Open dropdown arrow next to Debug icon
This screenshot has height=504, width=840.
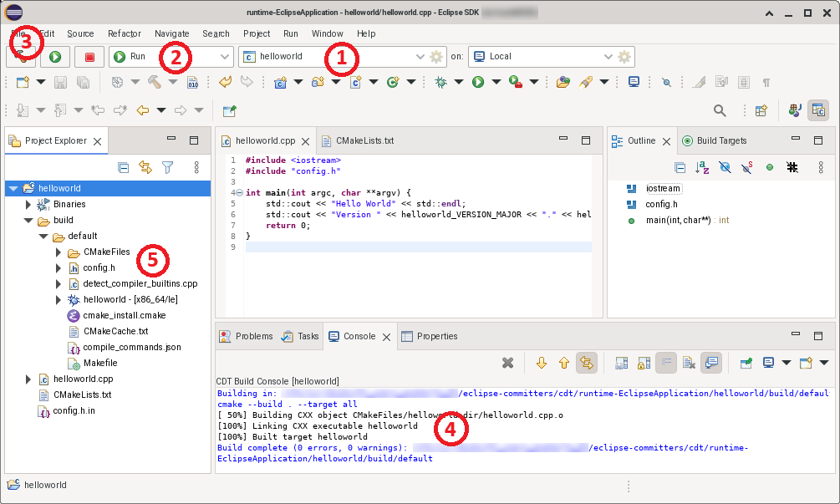click(x=459, y=82)
